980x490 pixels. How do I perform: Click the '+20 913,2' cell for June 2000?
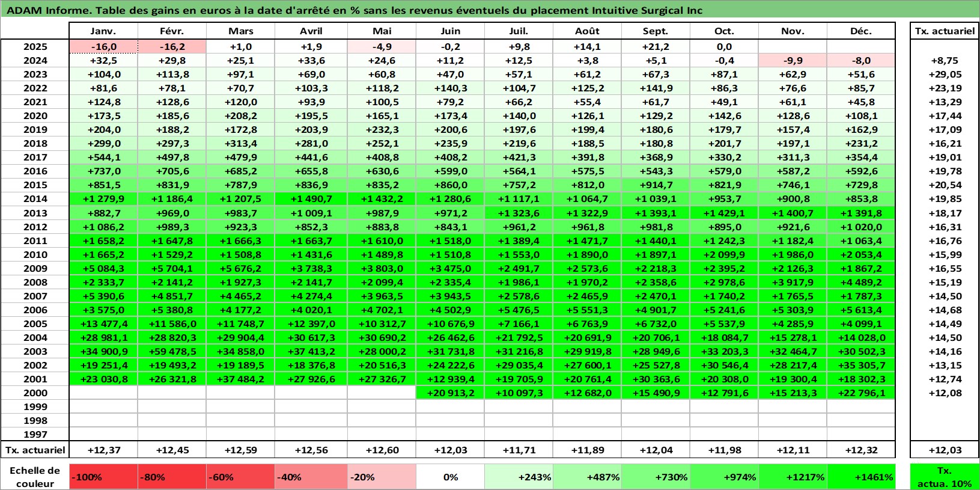click(450, 393)
